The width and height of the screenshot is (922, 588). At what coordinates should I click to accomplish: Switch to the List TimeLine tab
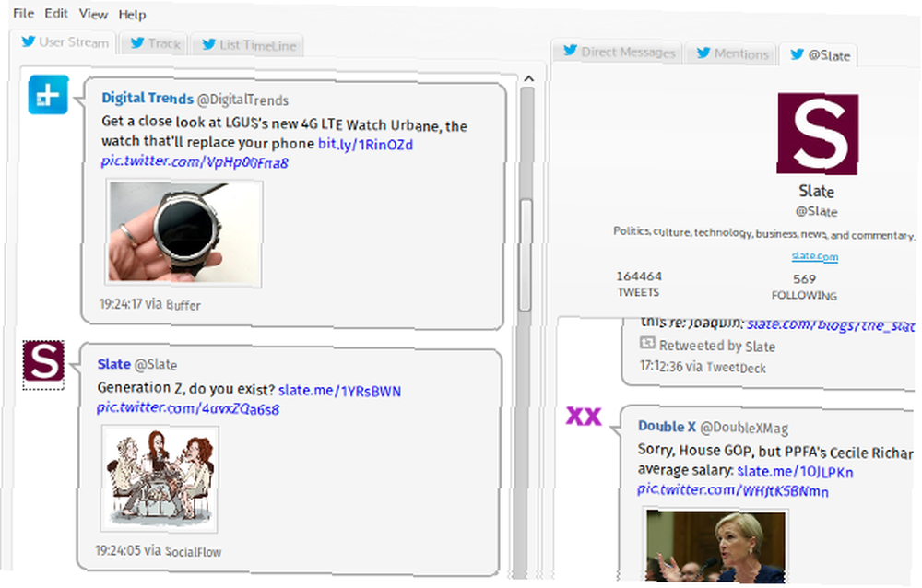tap(247, 45)
